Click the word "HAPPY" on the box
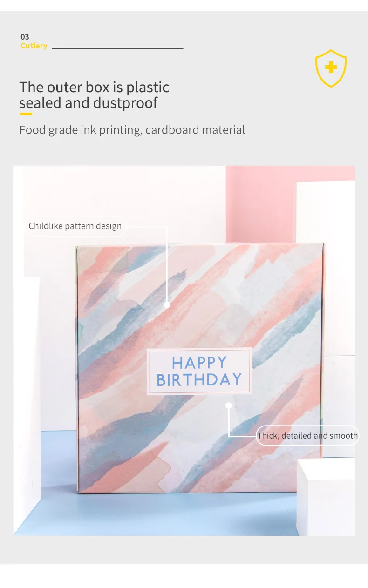 pos(199,363)
